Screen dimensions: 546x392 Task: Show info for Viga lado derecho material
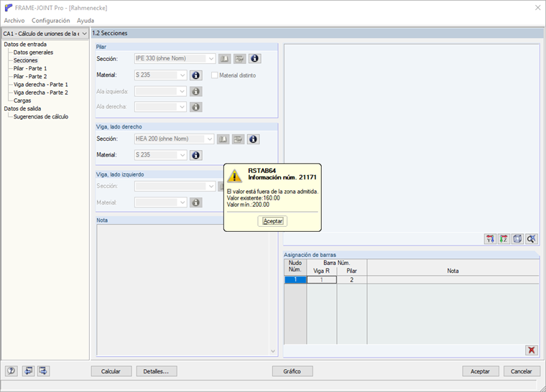[x=195, y=155]
